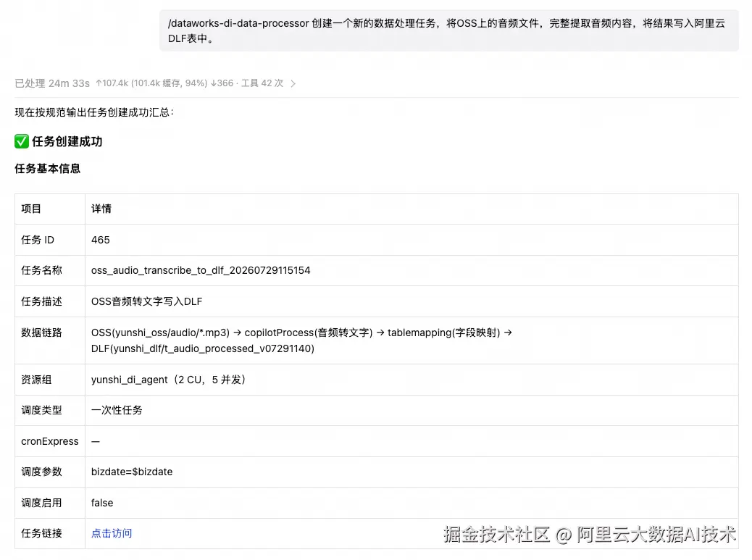752x560 pixels.
Task: Select the 项目 column header
Action: [x=31, y=209]
